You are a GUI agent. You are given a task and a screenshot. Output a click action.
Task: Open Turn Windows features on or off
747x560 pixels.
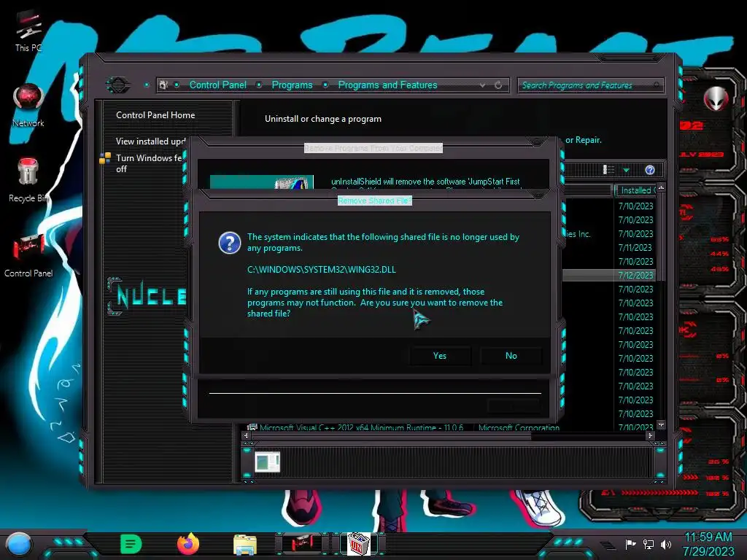coord(149,163)
